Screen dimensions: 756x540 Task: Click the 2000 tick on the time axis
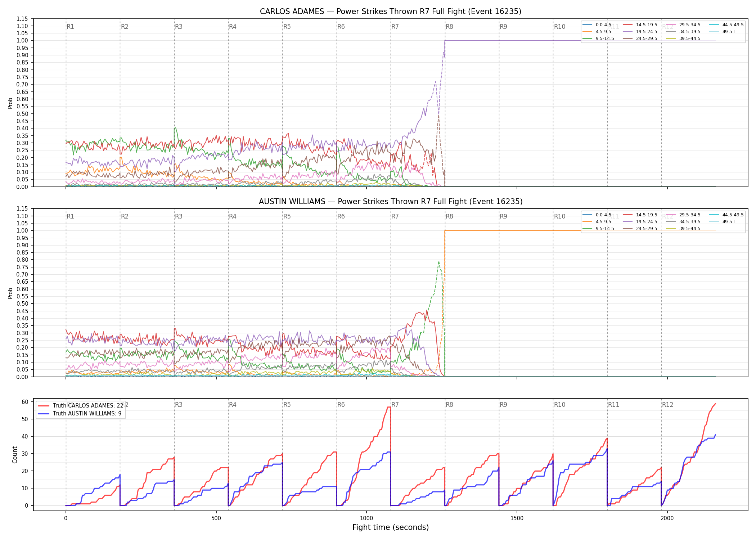[x=667, y=518]
